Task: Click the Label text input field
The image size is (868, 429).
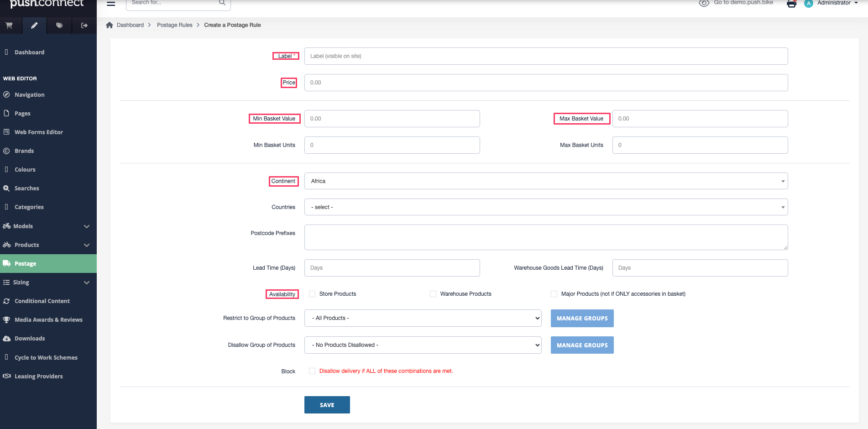Action: click(x=546, y=56)
